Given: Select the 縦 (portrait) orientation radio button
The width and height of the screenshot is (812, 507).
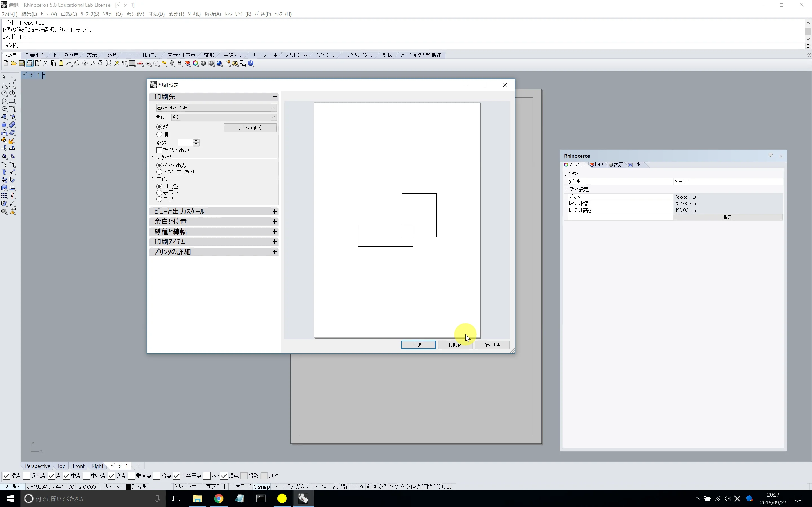Looking at the screenshot, I should (x=159, y=127).
